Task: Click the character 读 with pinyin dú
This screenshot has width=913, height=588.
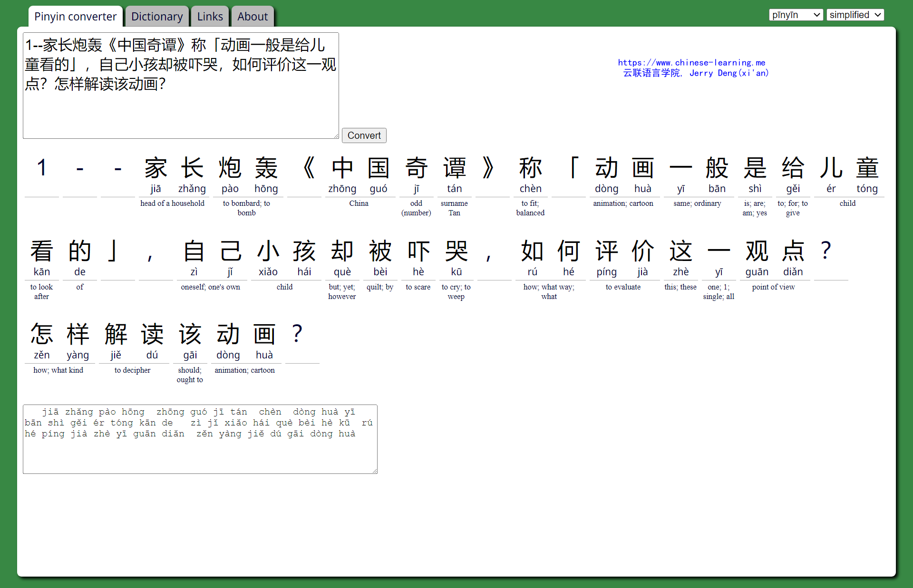Action: tap(152, 334)
